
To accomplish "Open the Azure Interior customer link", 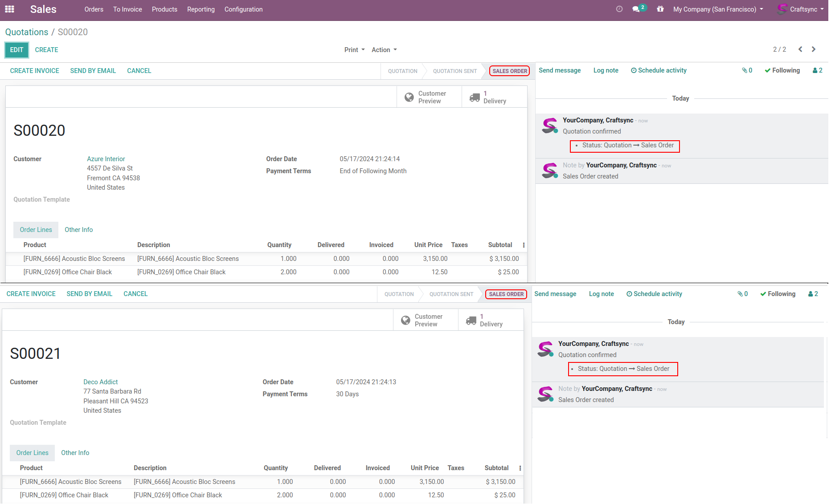I will point(106,159).
